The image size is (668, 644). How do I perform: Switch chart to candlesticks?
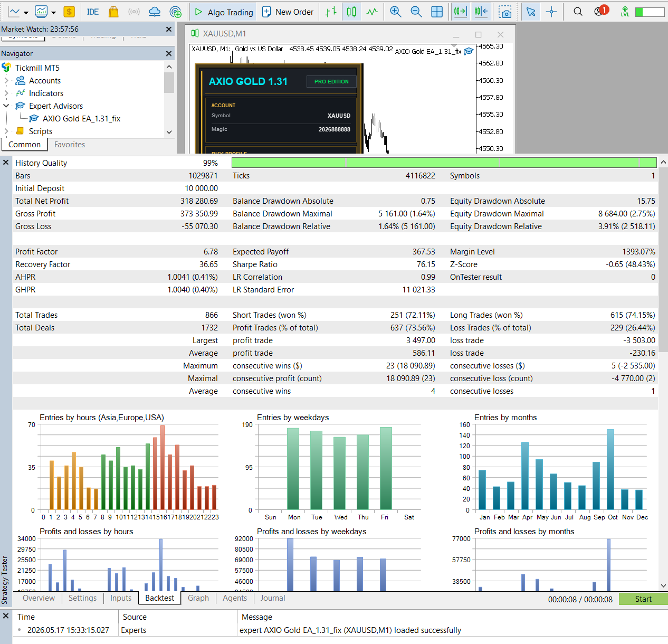pyautogui.click(x=351, y=12)
